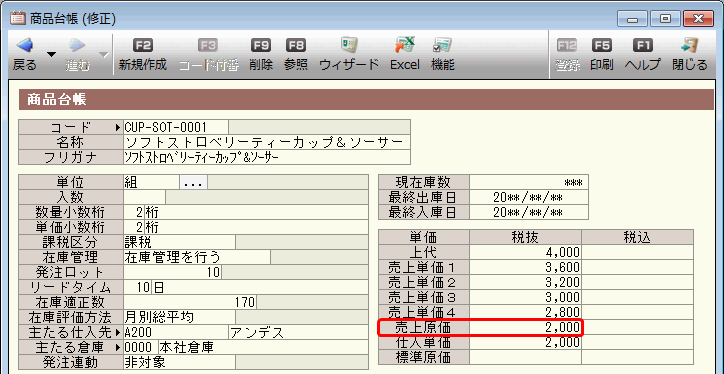Select 在庫管理 field 在庫管理を行う

[197, 257]
